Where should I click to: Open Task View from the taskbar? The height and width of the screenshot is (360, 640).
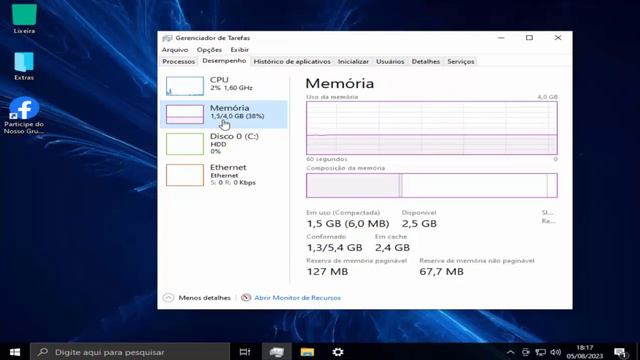coord(245,352)
